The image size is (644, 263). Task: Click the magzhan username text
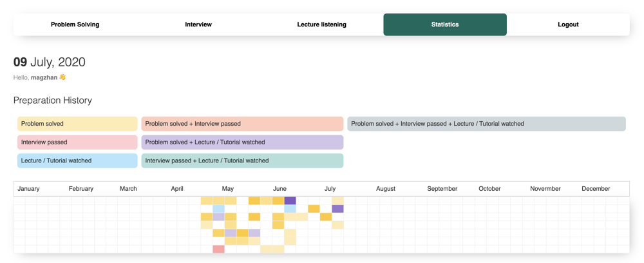44,77
